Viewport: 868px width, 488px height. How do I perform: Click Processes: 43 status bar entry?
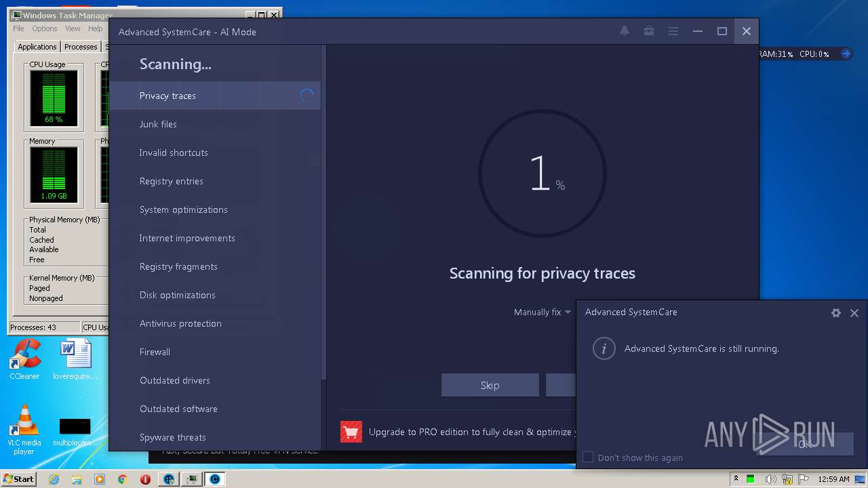click(44, 327)
